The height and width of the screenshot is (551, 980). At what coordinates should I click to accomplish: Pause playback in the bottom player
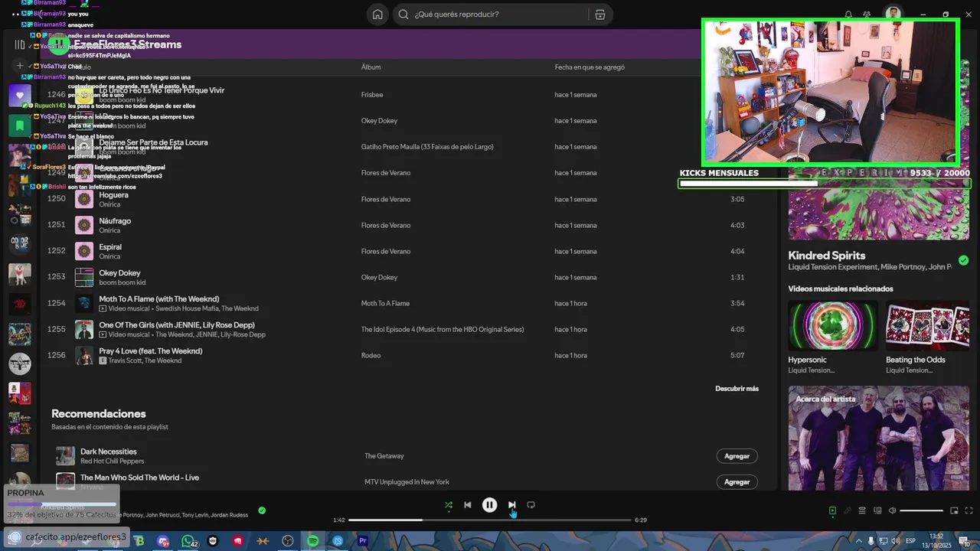(490, 505)
